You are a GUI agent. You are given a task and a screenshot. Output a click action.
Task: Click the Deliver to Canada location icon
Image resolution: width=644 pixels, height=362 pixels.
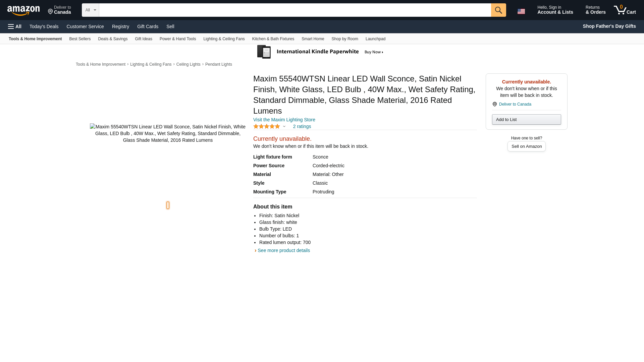pyautogui.click(x=50, y=12)
